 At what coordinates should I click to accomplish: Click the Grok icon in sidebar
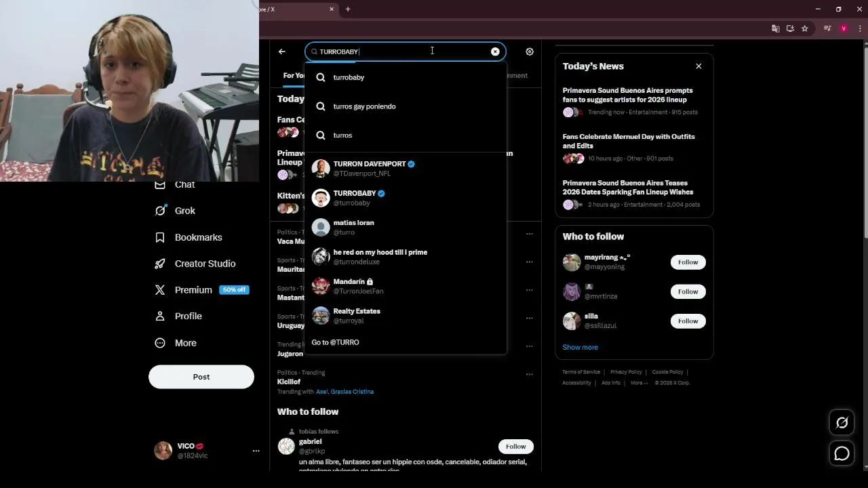point(160,211)
